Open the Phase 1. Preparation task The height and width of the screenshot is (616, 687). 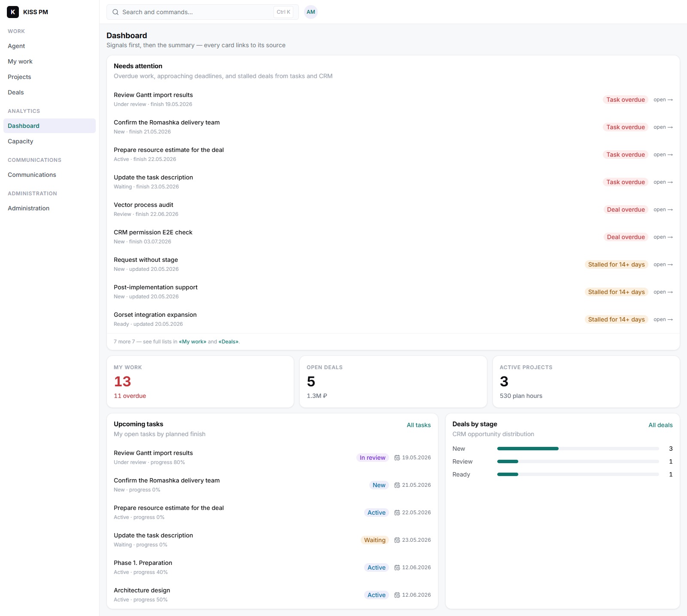point(272,567)
